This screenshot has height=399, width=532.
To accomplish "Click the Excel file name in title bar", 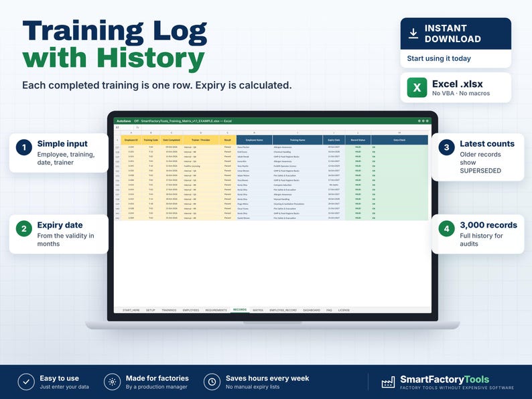I will tap(182, 121).
